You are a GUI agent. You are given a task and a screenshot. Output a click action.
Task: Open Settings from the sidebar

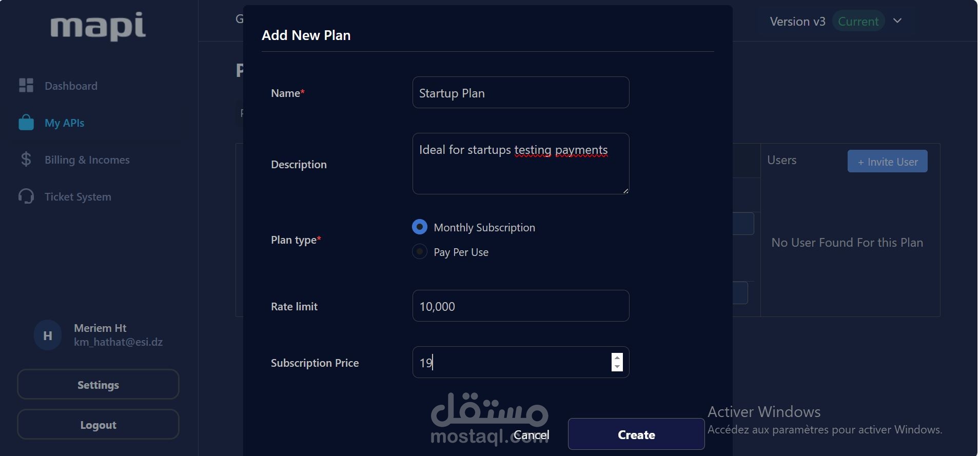98,385
